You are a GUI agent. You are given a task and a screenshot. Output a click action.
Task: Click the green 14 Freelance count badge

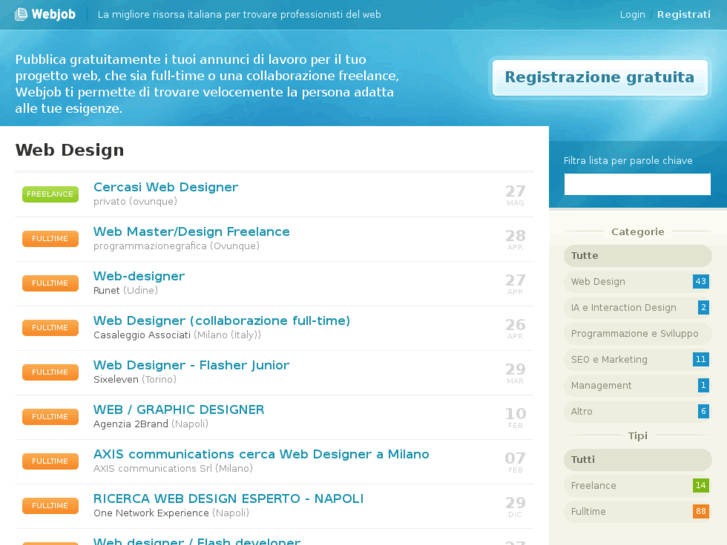pyautogui.click(x=701, y=485)
